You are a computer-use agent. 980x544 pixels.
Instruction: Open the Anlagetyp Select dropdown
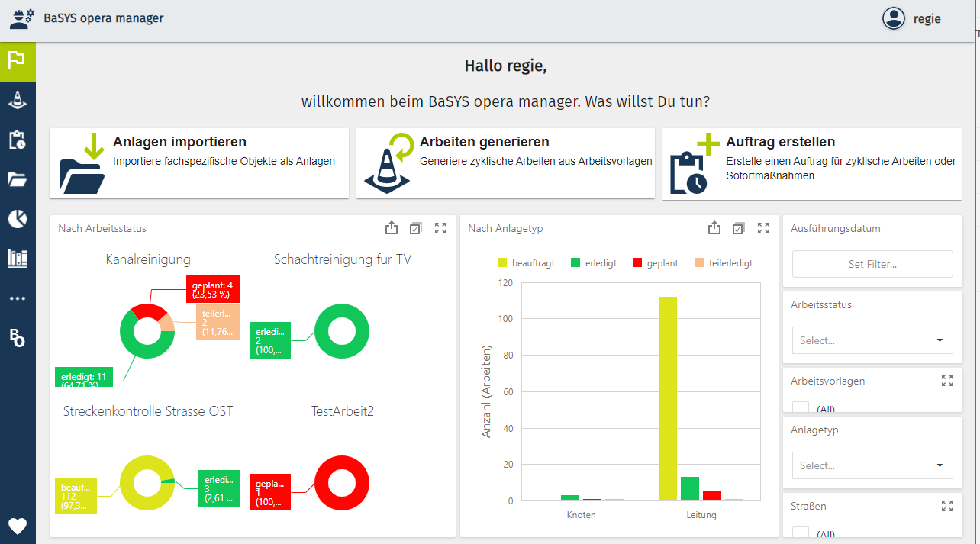tap(872, 465)
